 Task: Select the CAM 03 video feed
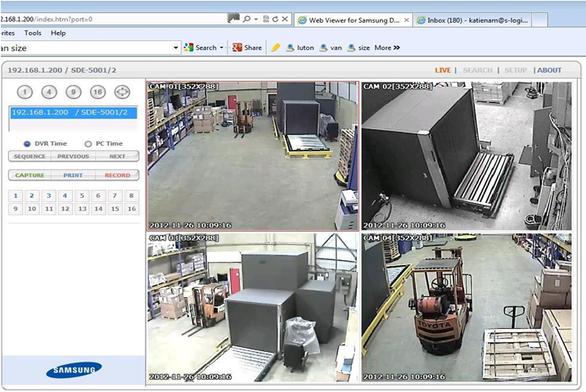253,308
